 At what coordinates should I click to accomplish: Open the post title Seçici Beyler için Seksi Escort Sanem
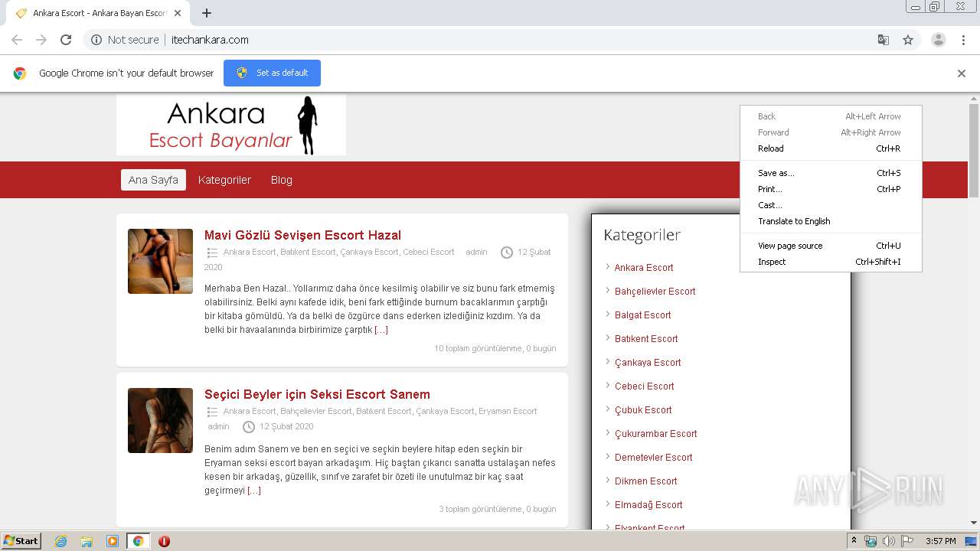317,394
